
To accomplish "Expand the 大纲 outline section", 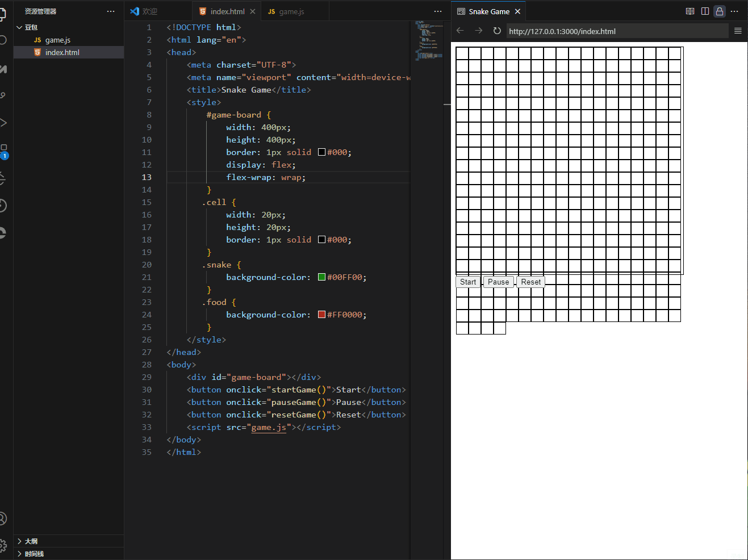I will (31, 541).
